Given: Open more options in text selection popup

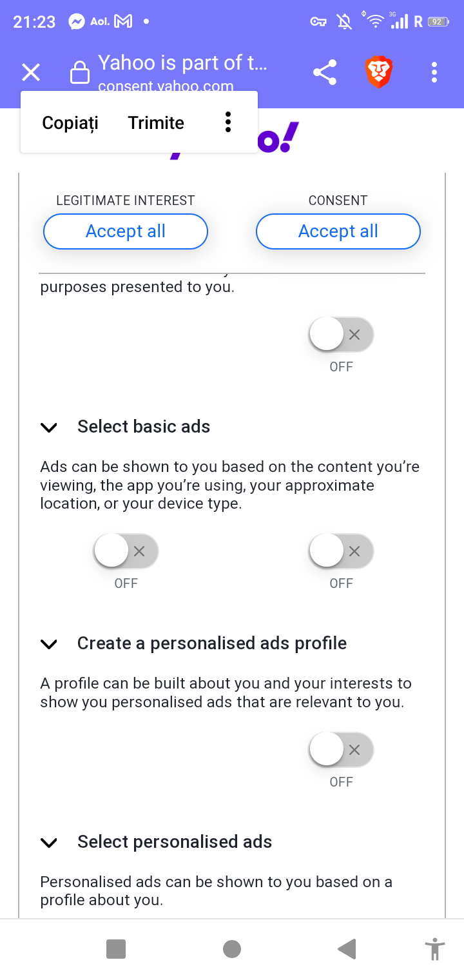Looking at the screenshot, I should pos(227,122).
